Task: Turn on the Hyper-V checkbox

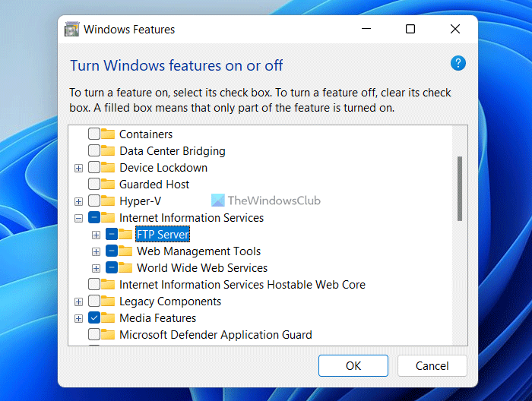Action: pyautogui.click(x=94, y=200)
